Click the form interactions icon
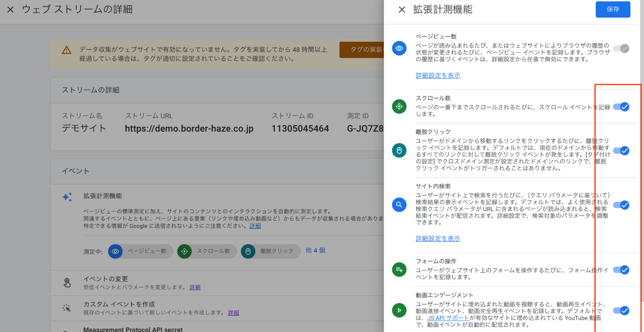Viewport: 644px width, 332px height. 399,270
